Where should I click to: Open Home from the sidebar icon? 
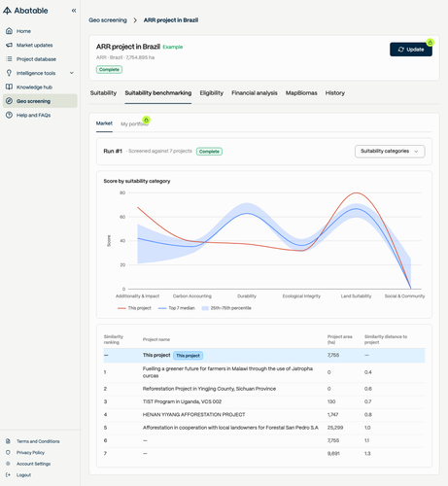[9, 31]
